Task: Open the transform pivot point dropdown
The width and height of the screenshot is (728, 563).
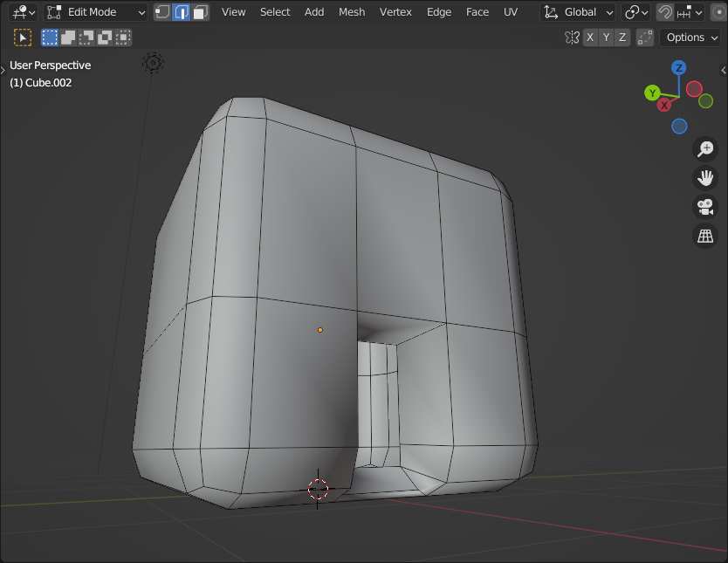Action: [636, 12]
